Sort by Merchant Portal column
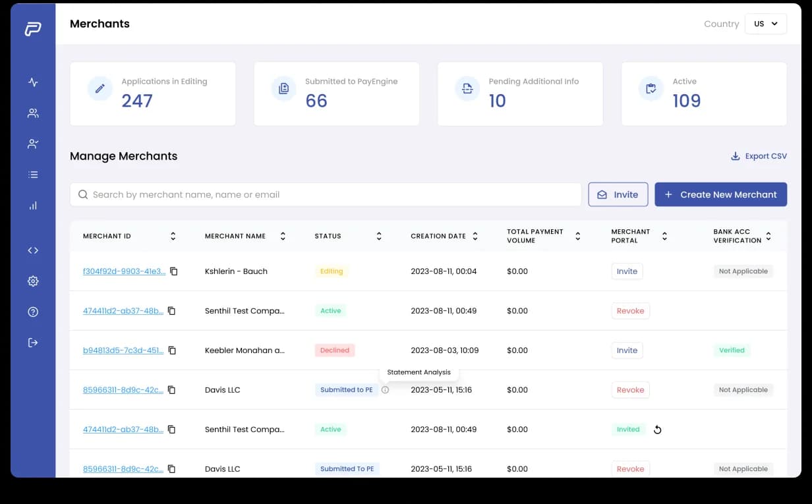This screenshot has width=812, height=504. pos(664,236)
